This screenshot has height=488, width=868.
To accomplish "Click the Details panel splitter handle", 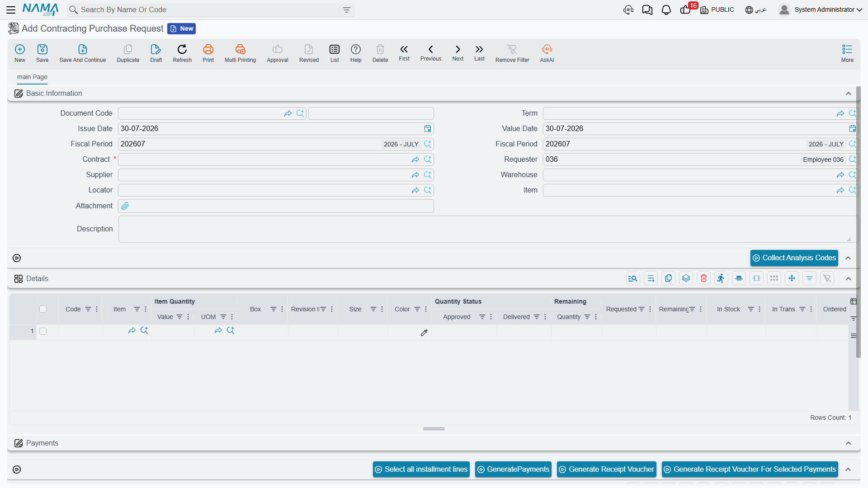I will 434,429.
